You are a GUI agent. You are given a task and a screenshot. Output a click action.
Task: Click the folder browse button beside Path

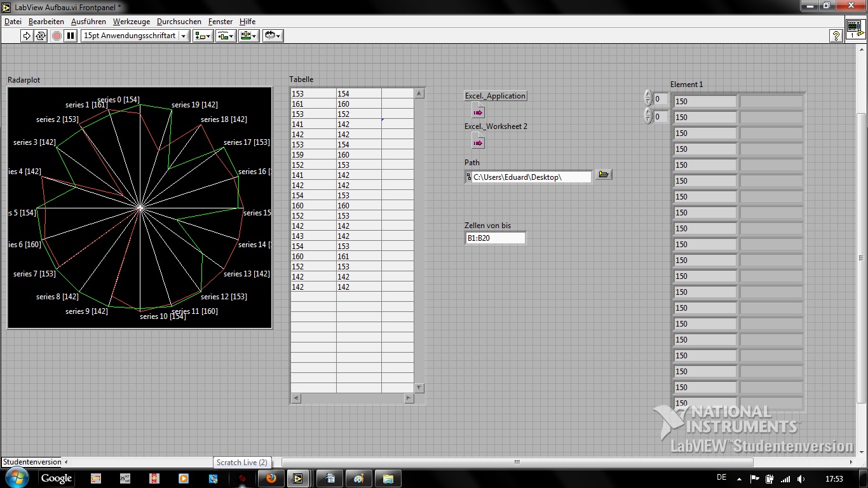[604, 175]
